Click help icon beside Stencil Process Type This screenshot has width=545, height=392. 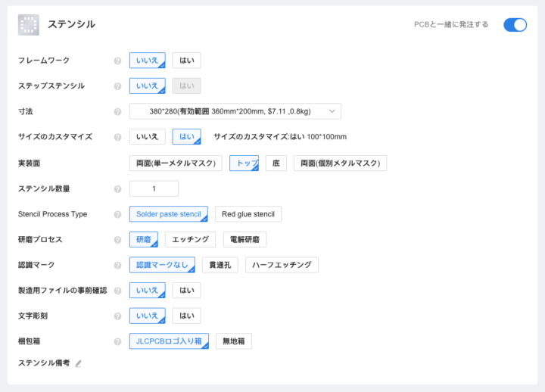pos(117,214)
